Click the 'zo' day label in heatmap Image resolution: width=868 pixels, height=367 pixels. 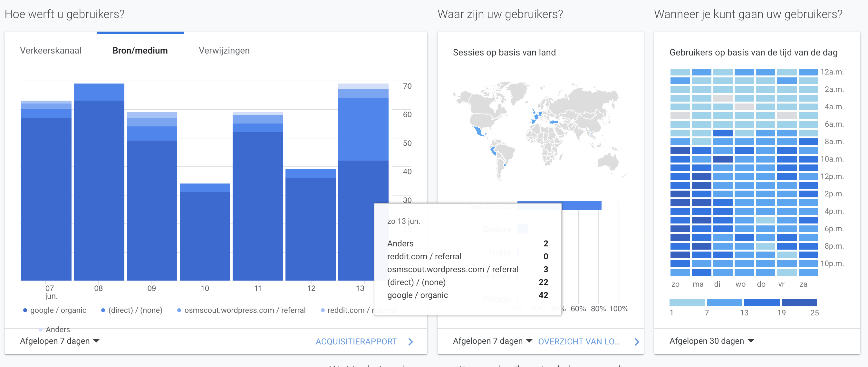tap(675, 284)
